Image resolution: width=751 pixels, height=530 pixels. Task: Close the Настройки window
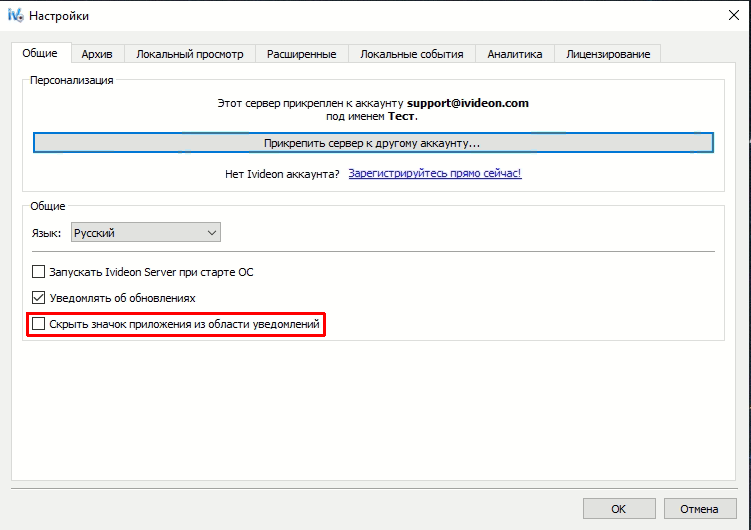click(734, 15)
